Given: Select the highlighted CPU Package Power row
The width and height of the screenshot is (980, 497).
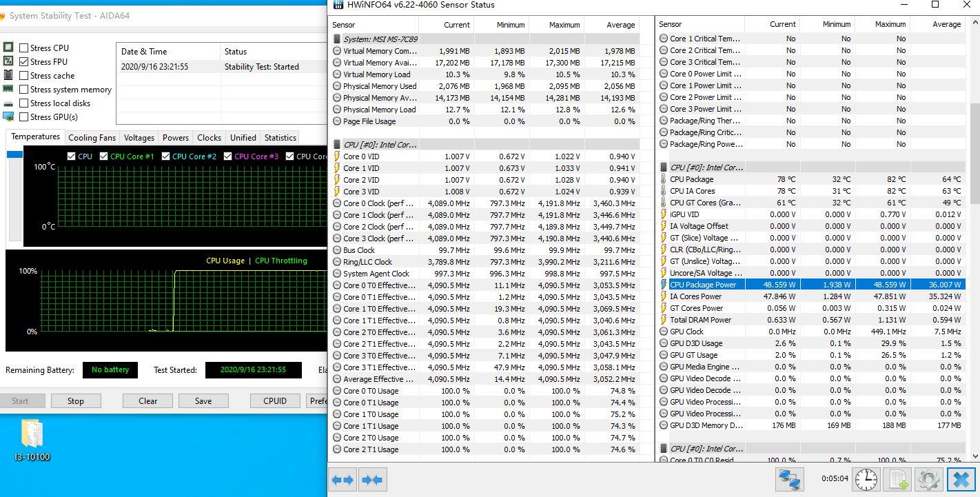Looking at the screenshot, I should point(812,285).
